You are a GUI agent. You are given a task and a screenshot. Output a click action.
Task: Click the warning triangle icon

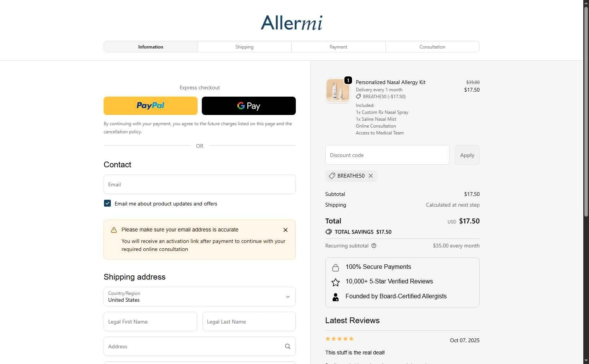pos(114,230)
